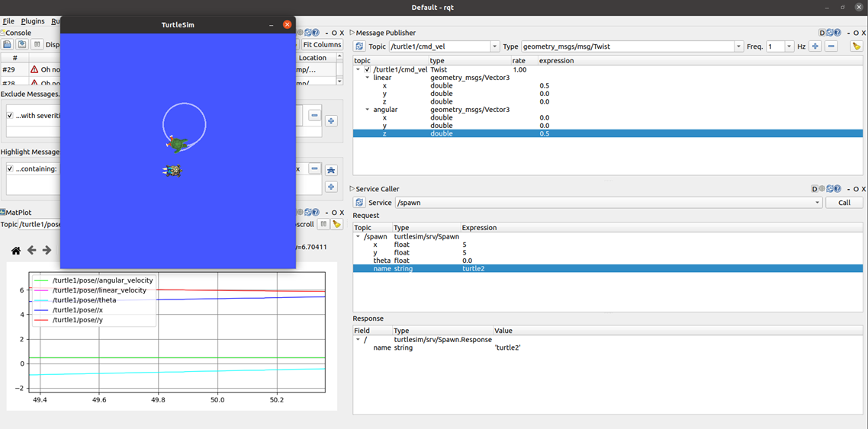Click the Console save-to-file icon
The image size is (868, 429).
coord(8,45)
